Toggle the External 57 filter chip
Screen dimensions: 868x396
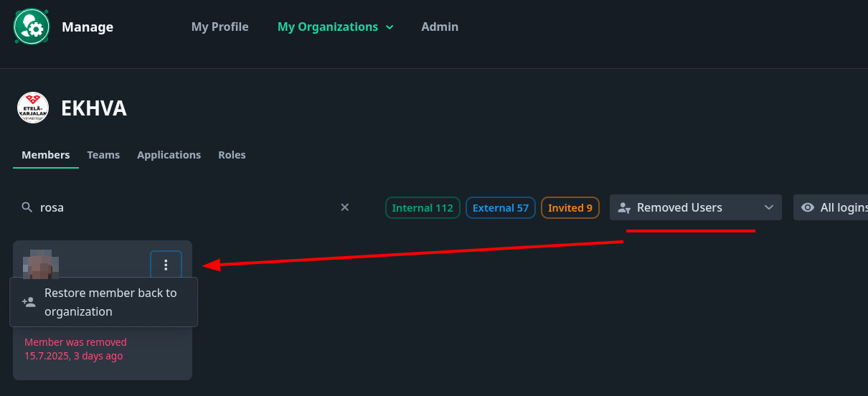pyautogui.click(x=501, y=208)
